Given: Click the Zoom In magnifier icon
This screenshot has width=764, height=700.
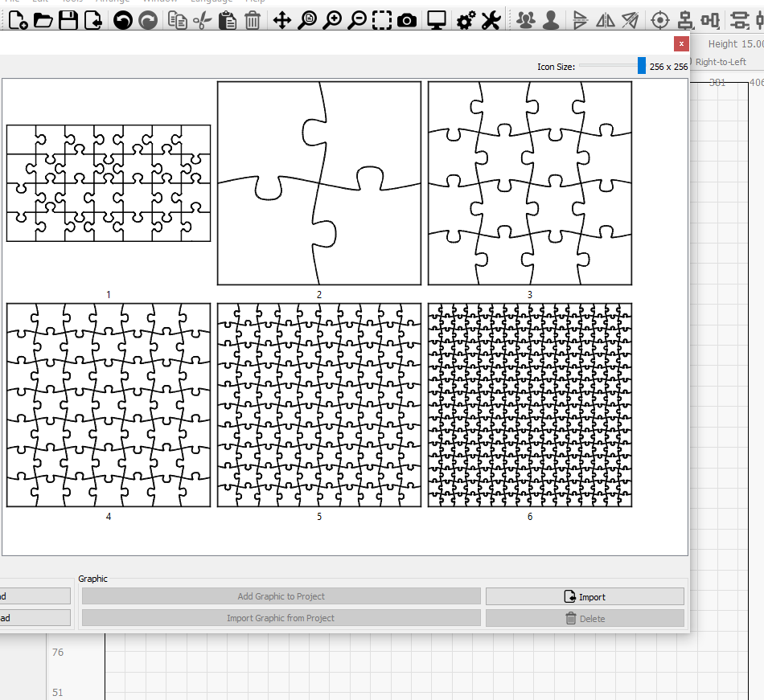Looking at the screenshot, I should [332, 21].
